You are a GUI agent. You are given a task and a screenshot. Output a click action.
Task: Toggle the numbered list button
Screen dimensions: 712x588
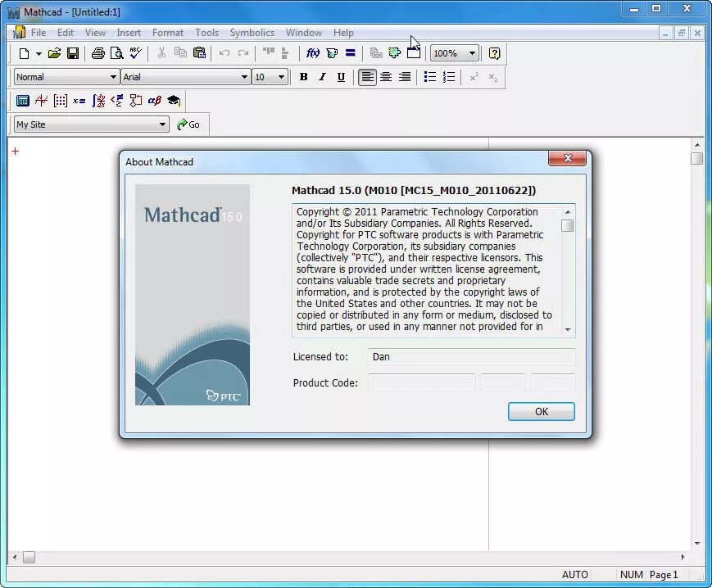449,77
